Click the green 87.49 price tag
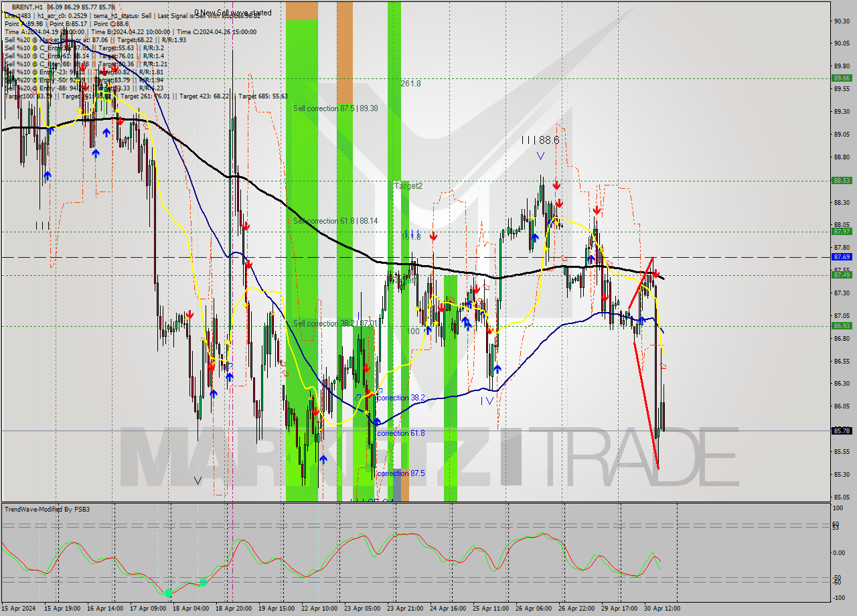857x616 pixels. tap(842, 275)
